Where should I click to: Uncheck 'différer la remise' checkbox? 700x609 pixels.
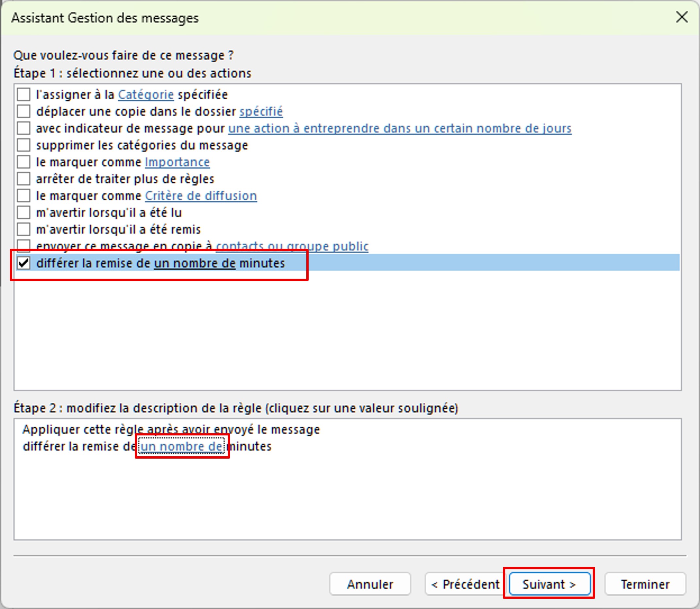[24, 263]
